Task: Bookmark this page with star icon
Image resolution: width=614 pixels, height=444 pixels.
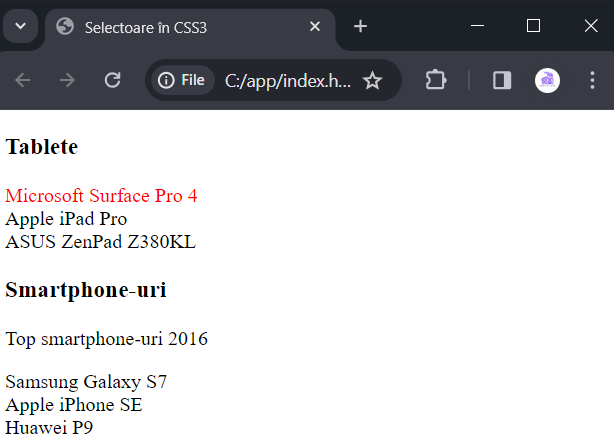Action: (372, 81)
